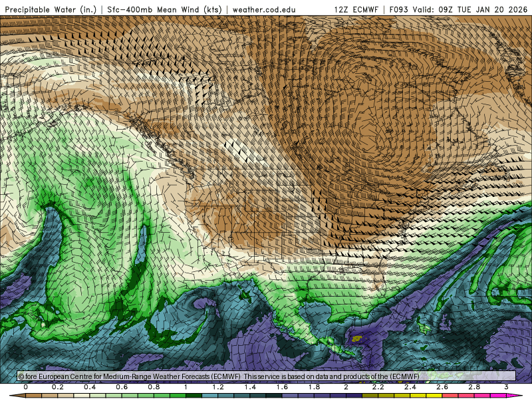Click the dark green swatch just right of 1
532x399 pixels.
click(194, 396)
